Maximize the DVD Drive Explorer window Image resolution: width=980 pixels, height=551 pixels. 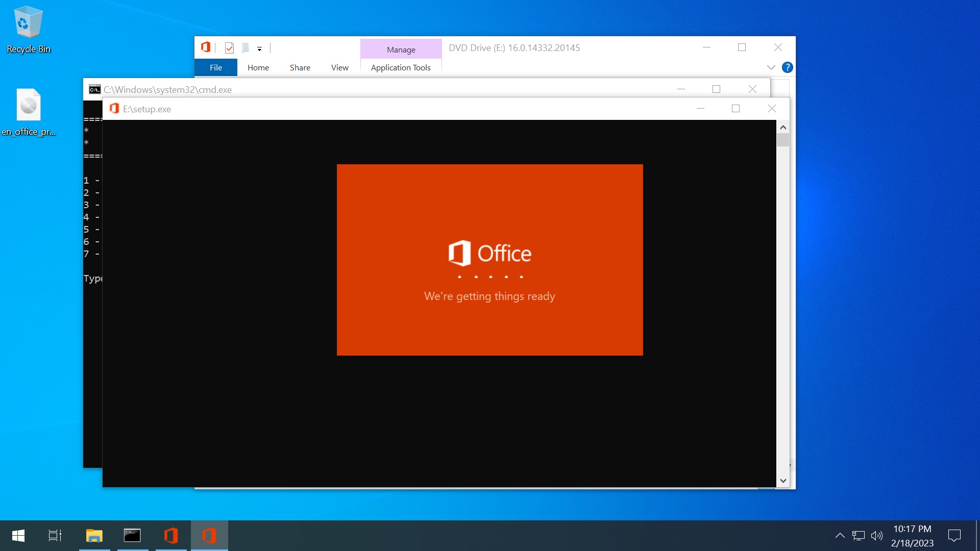[x=742, y=47]
